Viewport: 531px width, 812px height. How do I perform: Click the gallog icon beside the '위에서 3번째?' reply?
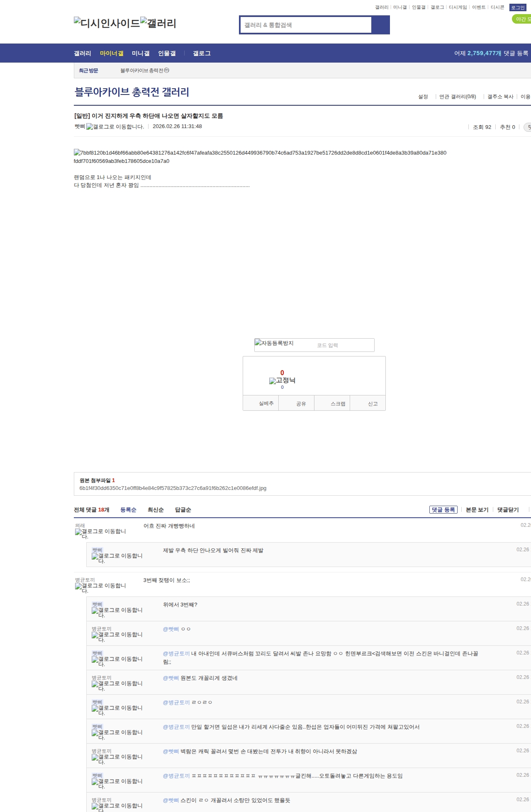click(117, 613)
